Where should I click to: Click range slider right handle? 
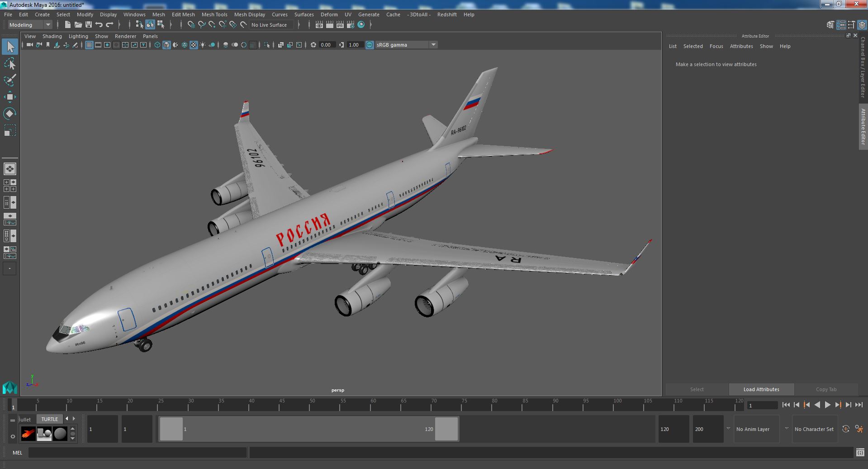point(446,429)
